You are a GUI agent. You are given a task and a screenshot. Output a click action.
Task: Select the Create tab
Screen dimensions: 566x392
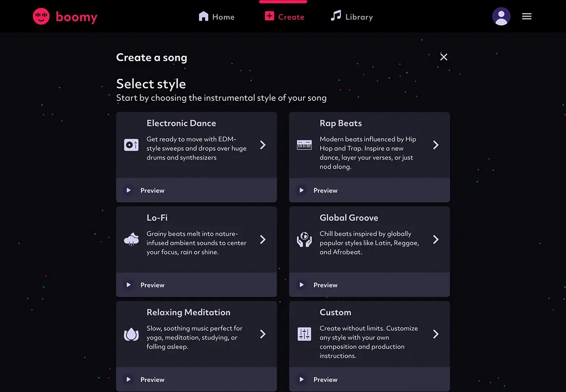point(284,16)
